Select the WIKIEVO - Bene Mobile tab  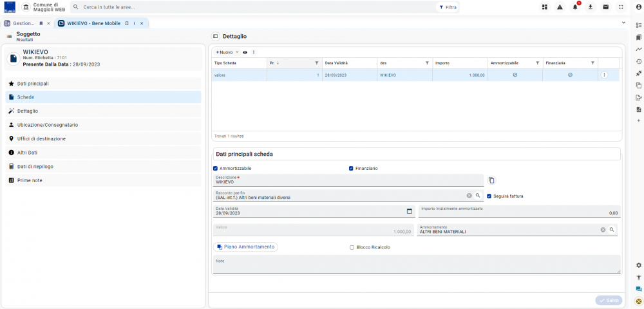93,23
